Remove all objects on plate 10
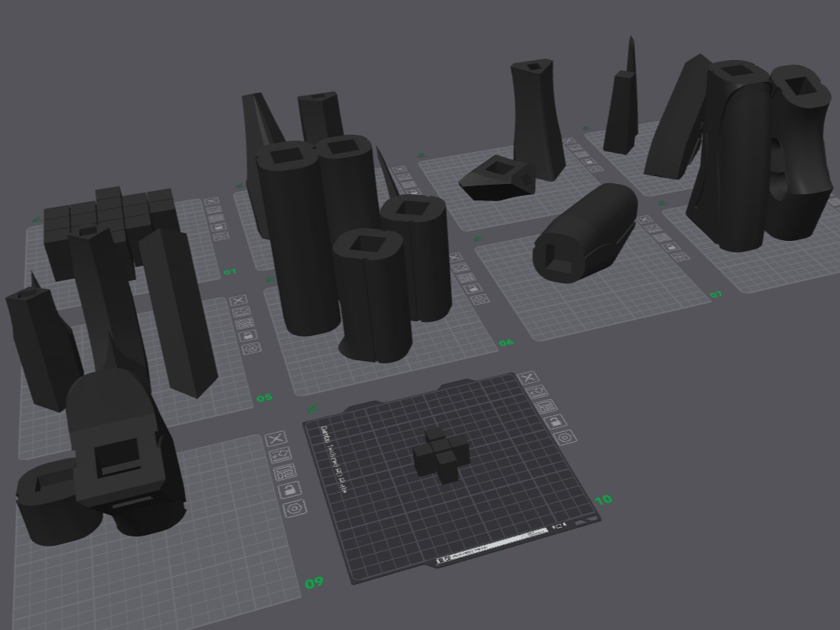Viewport: 840px width, 630px height. click(528, 377)
